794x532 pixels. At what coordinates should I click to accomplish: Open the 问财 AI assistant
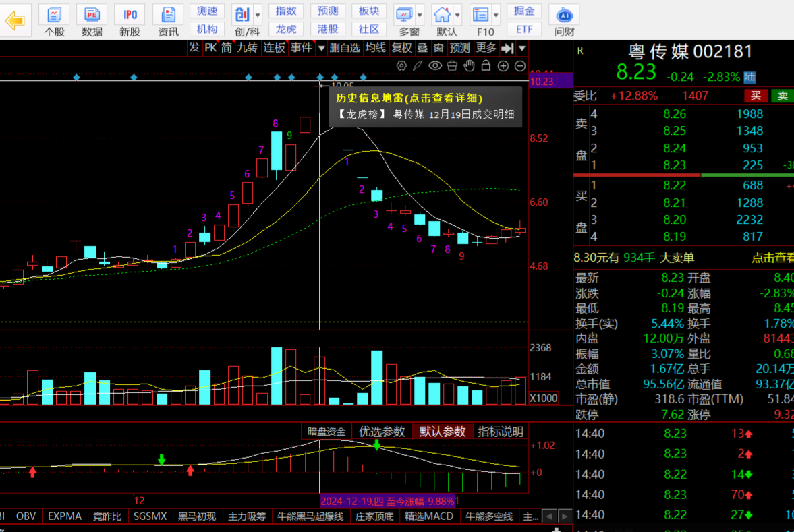point(564,21)
